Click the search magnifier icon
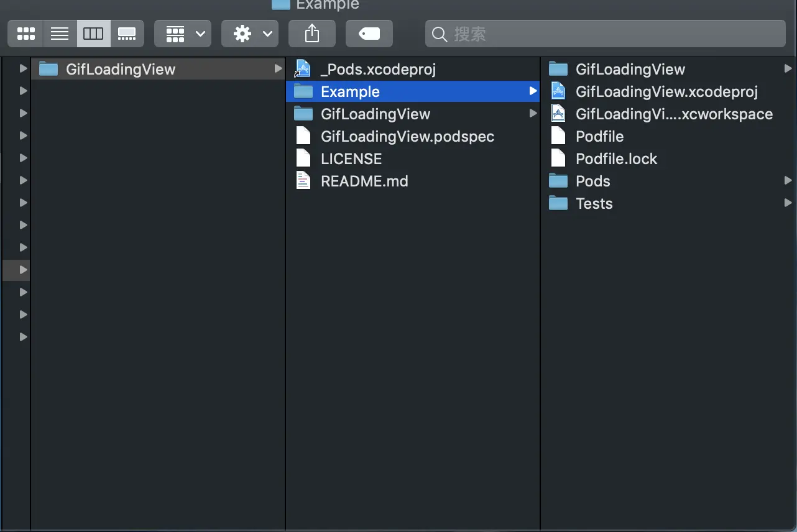This screenshot has width=797, height=532. 440,34
